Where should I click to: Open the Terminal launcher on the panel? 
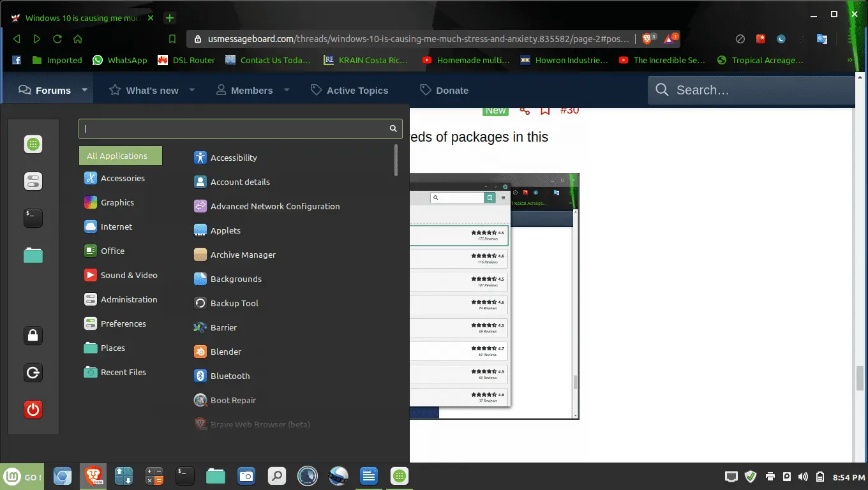point(185,476)
